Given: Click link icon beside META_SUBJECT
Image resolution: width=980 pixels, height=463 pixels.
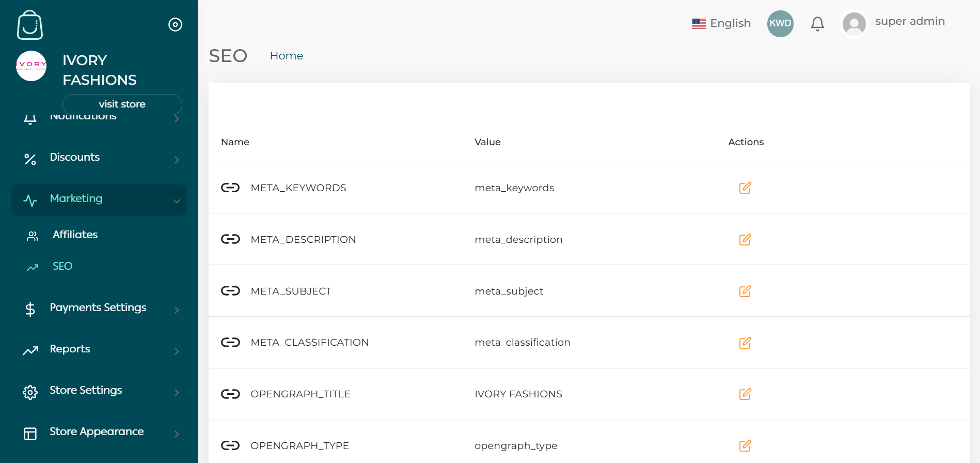Looking at the screenshot, I should pos(230,290).
